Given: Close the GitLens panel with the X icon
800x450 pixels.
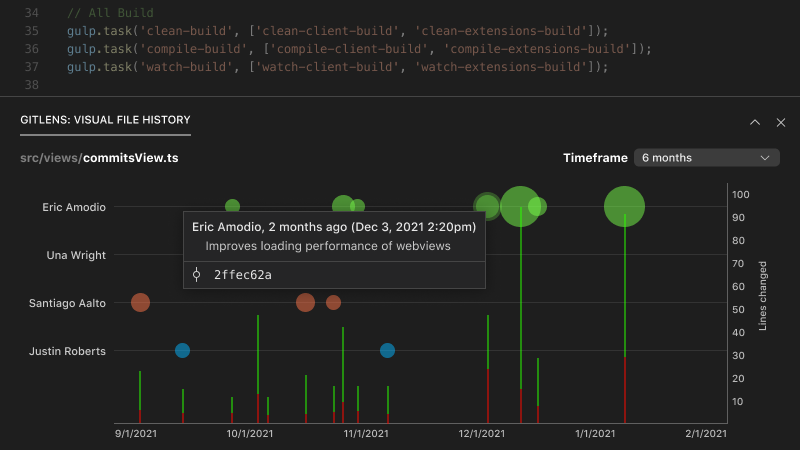Looking at the screenshot, I should click(781, 122).
